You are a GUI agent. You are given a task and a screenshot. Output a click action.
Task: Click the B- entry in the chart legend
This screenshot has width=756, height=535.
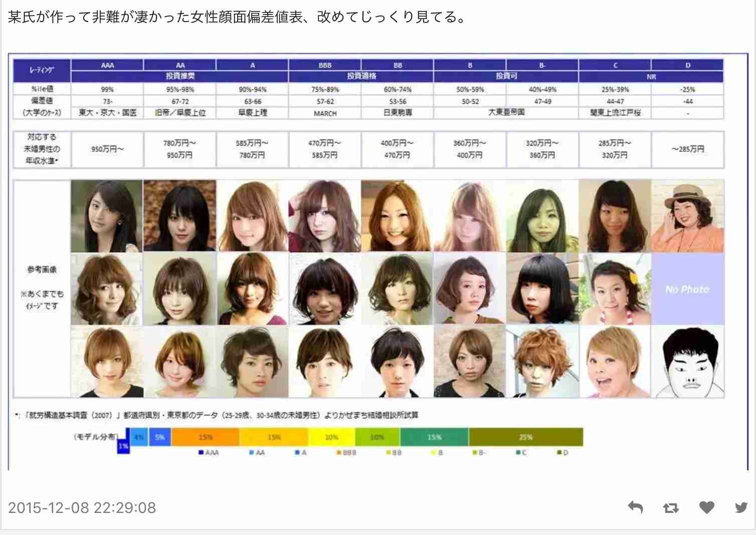(479, 452)
